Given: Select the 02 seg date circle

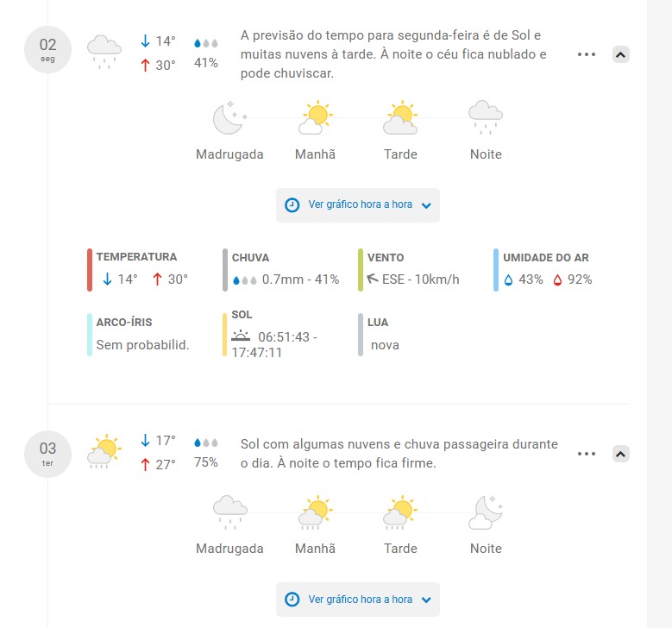Looking at the screenshot, I should point(47,49).
